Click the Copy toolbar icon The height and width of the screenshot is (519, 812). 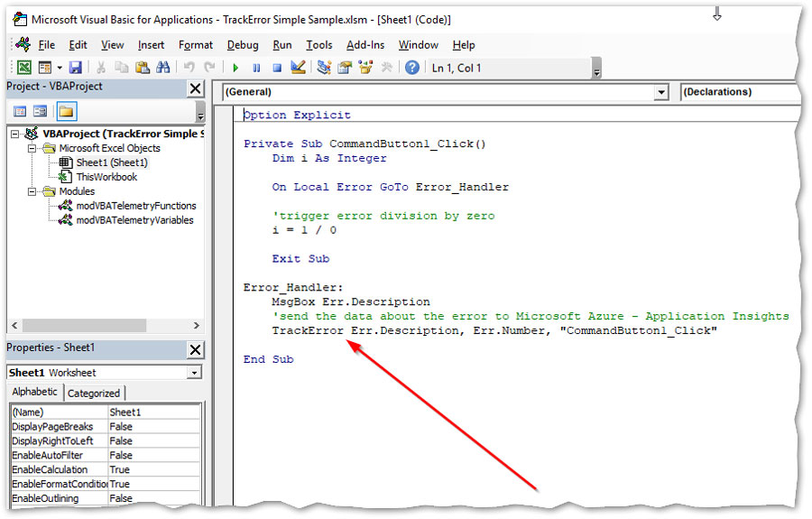121,68
